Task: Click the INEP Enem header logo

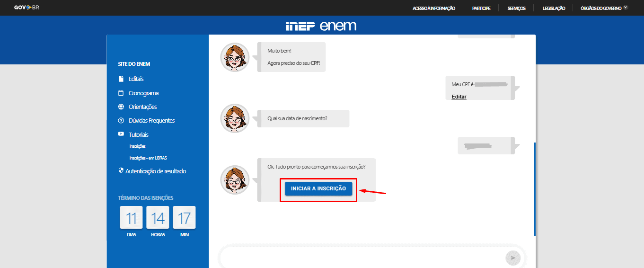Action: pyautogui.click(x=321, y=26)
